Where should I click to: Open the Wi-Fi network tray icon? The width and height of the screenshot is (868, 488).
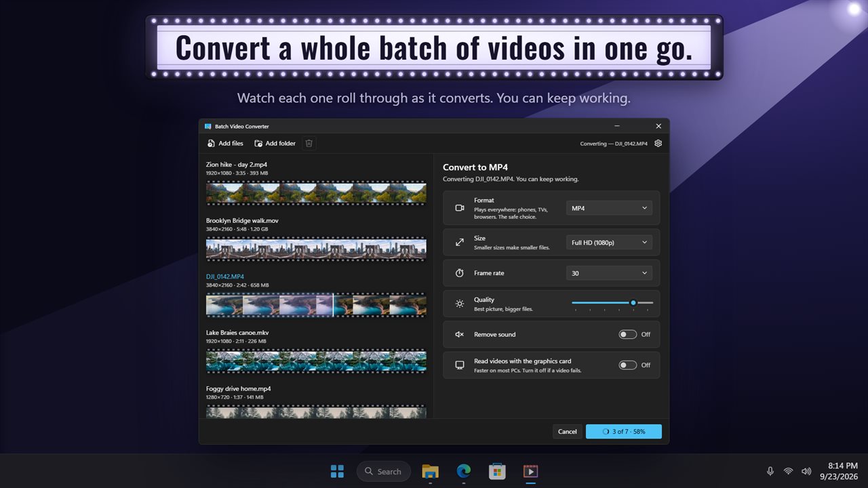coord(788,471)
